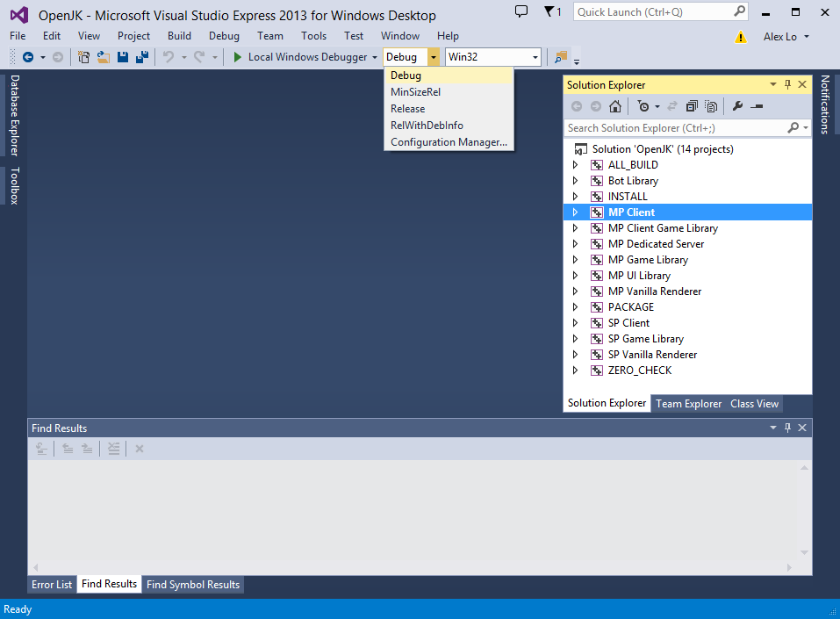Click the Collapse All icon in Solution Explorer
The width and height of the screenshot is (840, 619).
(x=692, y=106)
